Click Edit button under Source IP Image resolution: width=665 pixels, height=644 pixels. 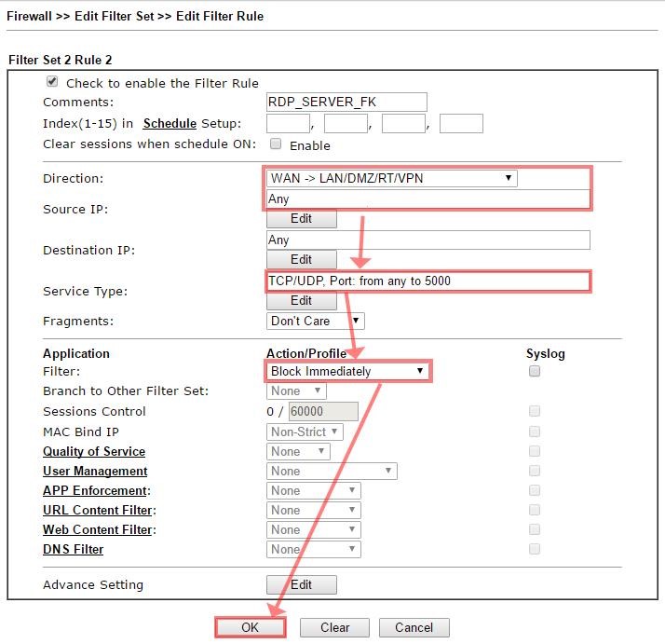click(x=301, y=219)
